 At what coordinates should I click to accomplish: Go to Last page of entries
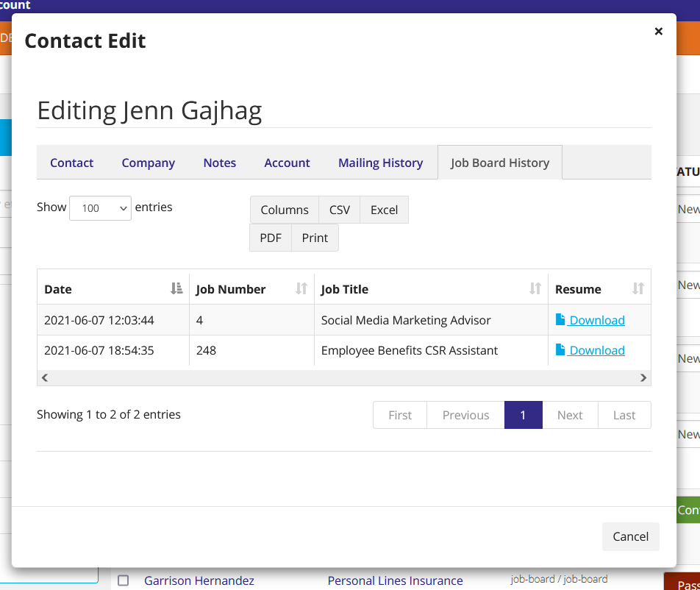click(x=624, y=415)
